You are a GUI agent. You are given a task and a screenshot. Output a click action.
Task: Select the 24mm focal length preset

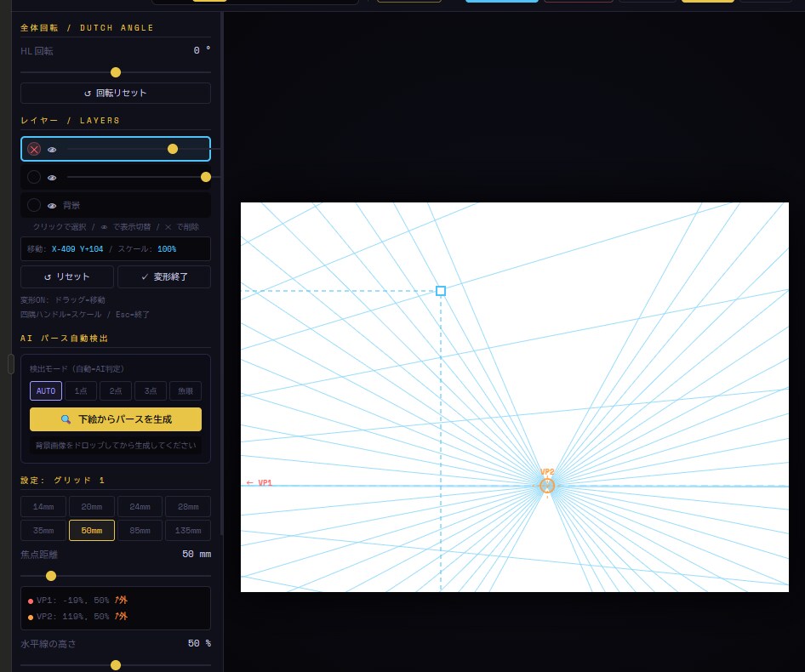140,507
